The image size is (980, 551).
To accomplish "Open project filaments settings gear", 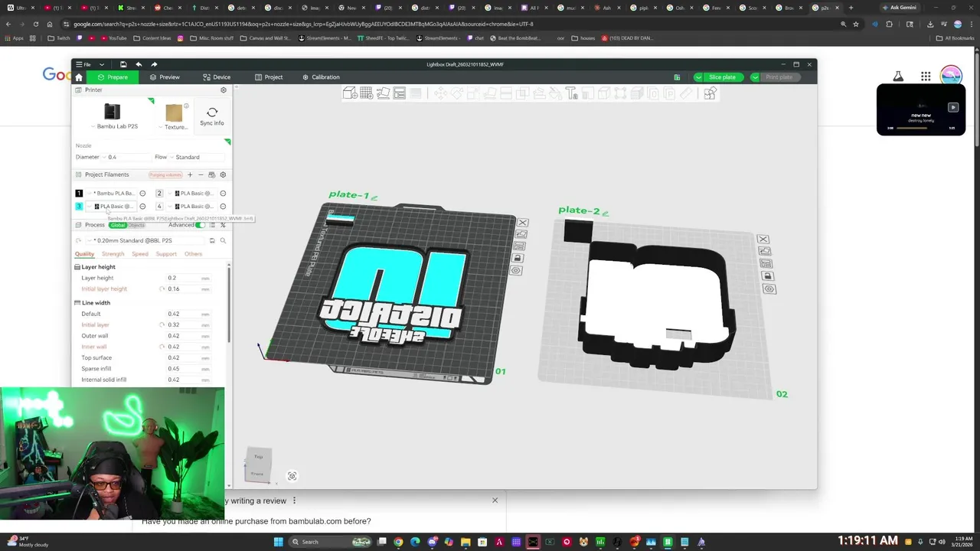I will tap(223, 174).
